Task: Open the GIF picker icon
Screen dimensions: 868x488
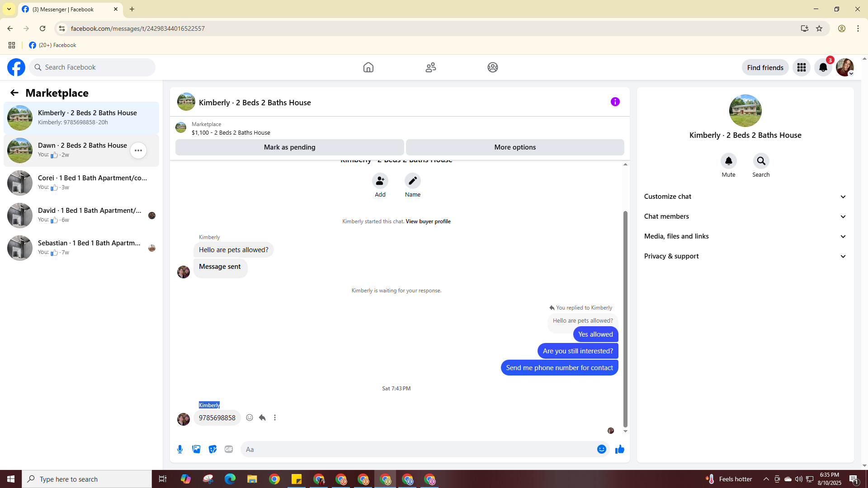Action: pyautogui.click(x=229, y=449)
